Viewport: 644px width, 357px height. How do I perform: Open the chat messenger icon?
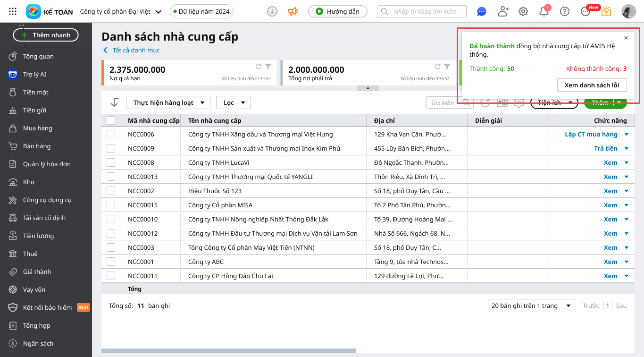click(x=481, y=11)
